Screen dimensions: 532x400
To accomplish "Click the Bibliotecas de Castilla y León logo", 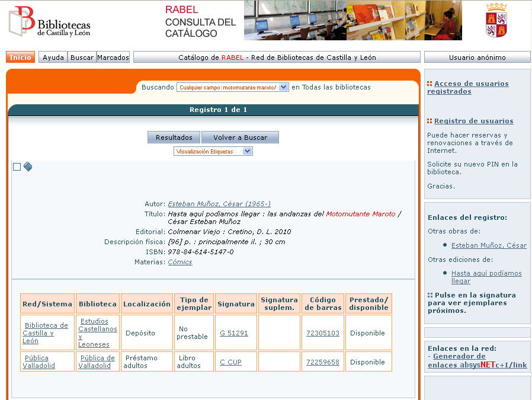I will tap(50, 21).
